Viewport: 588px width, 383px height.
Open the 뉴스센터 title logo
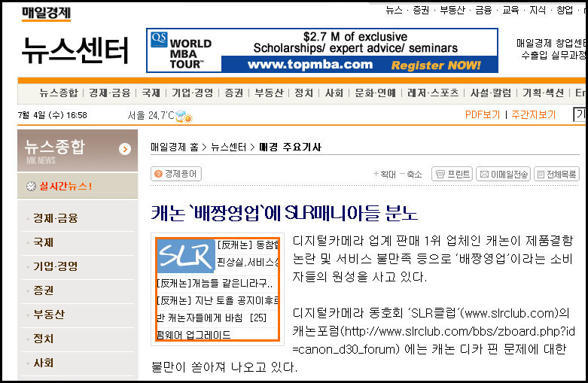coord(75,50)
